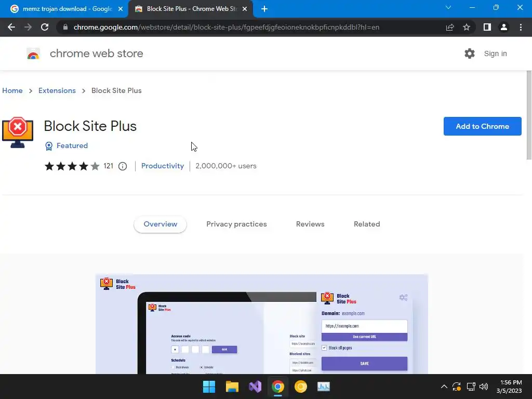Share this page using the share icon
Image resolution: width=532 pixels, height=399 pixels.
click(x=450, y=27)
